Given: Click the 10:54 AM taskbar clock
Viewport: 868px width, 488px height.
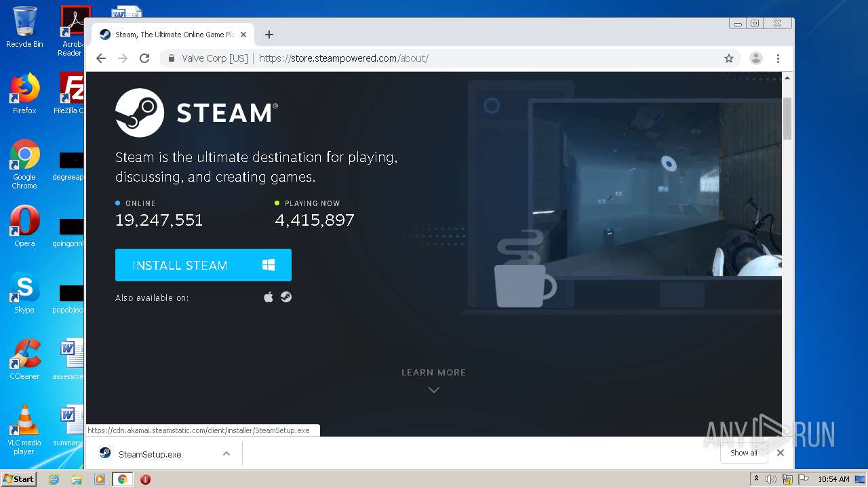Looking at the screenshot, I should 833,479.
